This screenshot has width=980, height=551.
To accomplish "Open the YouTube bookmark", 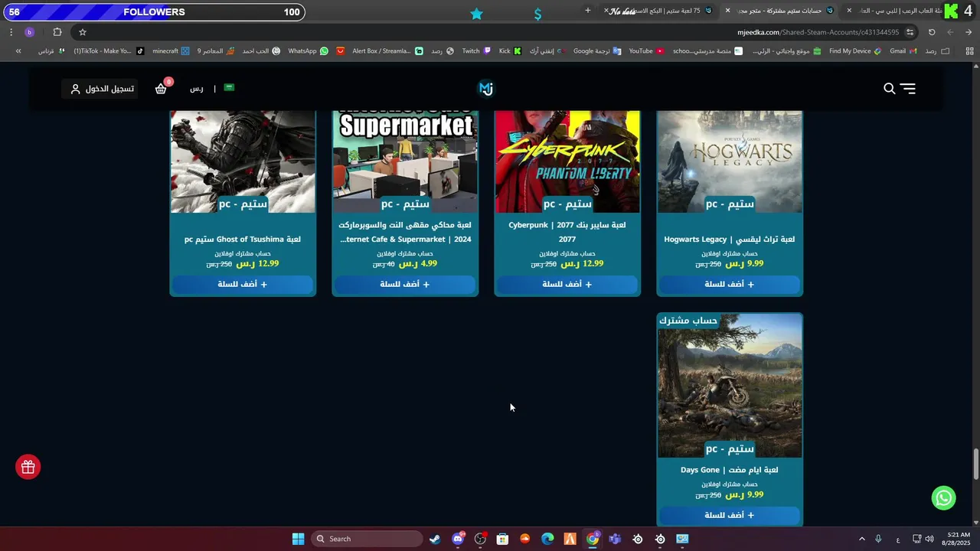I will (x=646, y=51).
